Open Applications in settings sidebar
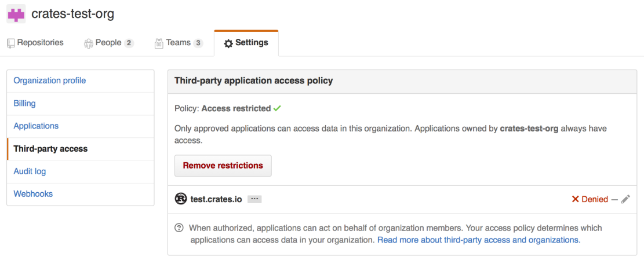The image size is (644, 264). (x=36, y=126)
